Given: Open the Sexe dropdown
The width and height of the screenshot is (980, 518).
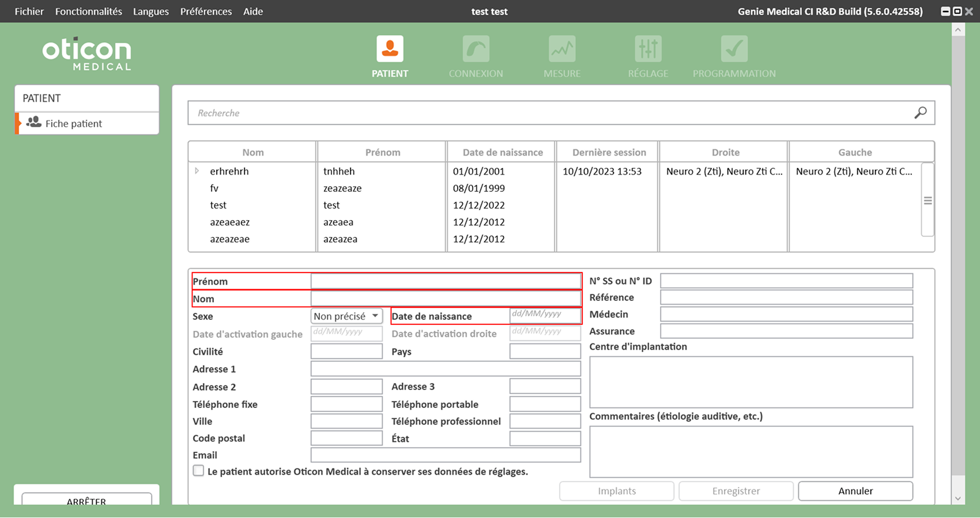Looking at the screenshot, I should [346, 316].
